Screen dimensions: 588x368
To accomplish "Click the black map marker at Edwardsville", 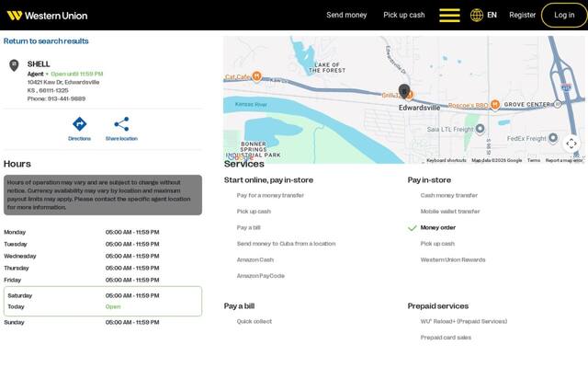I will click(404, 91).
